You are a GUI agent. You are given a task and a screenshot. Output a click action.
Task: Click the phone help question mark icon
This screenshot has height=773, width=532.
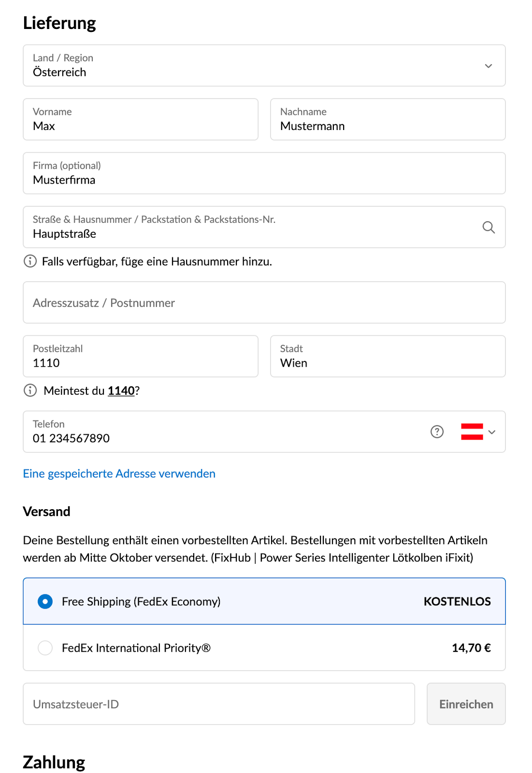(x=437, y=432)
